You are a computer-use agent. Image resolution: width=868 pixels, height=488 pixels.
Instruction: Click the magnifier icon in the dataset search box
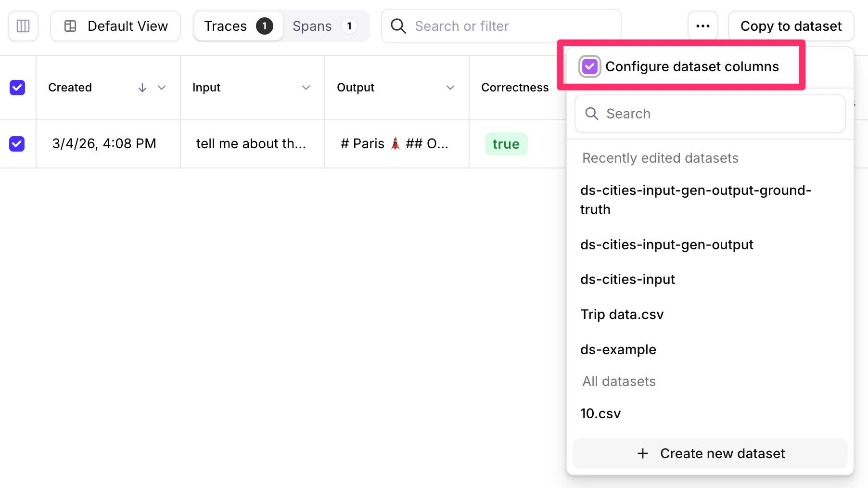coord(592,114)
